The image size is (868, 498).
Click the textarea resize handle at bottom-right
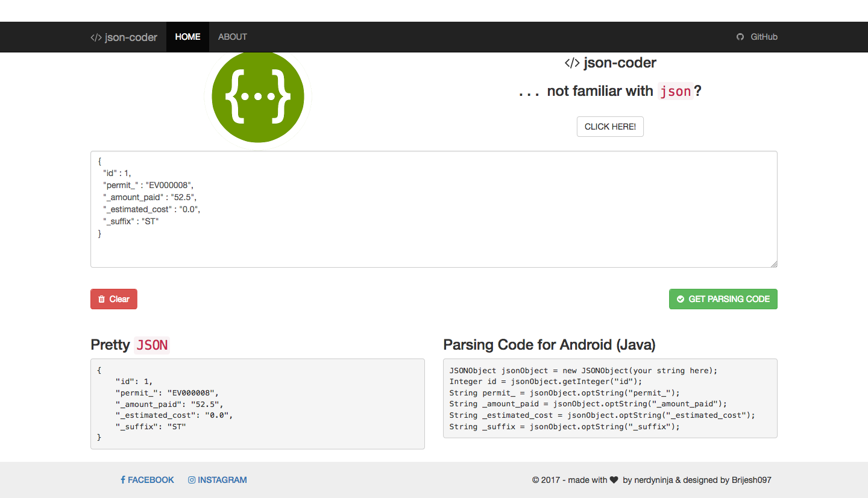774,263
